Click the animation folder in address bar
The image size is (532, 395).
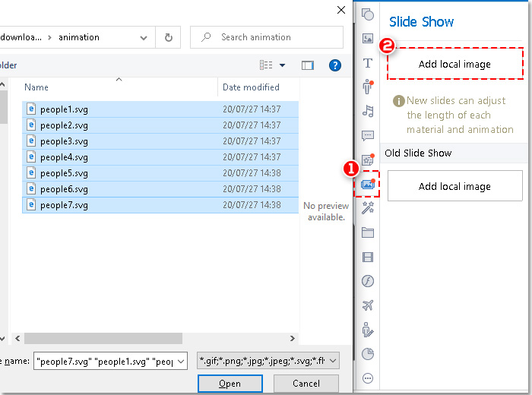pos(79,37)
